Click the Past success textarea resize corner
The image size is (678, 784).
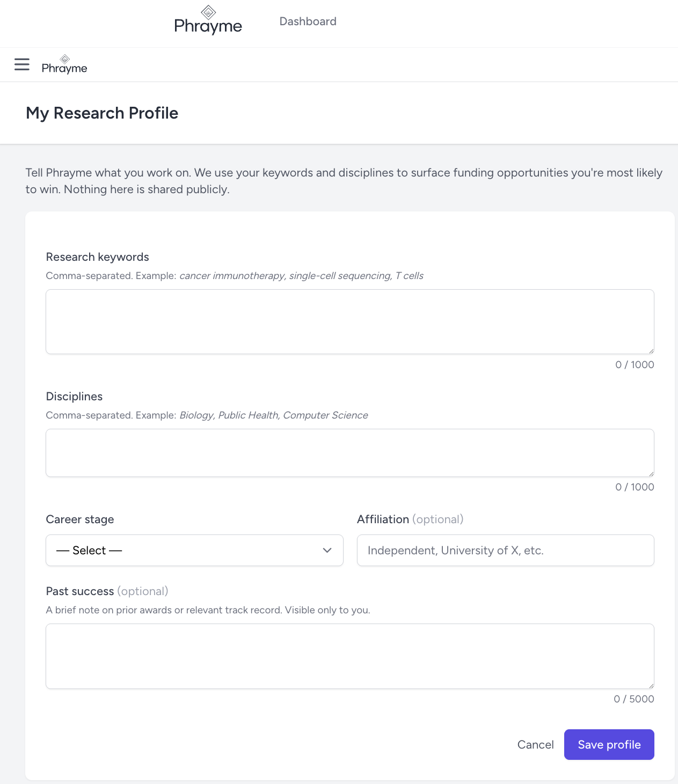click(651, 685)
